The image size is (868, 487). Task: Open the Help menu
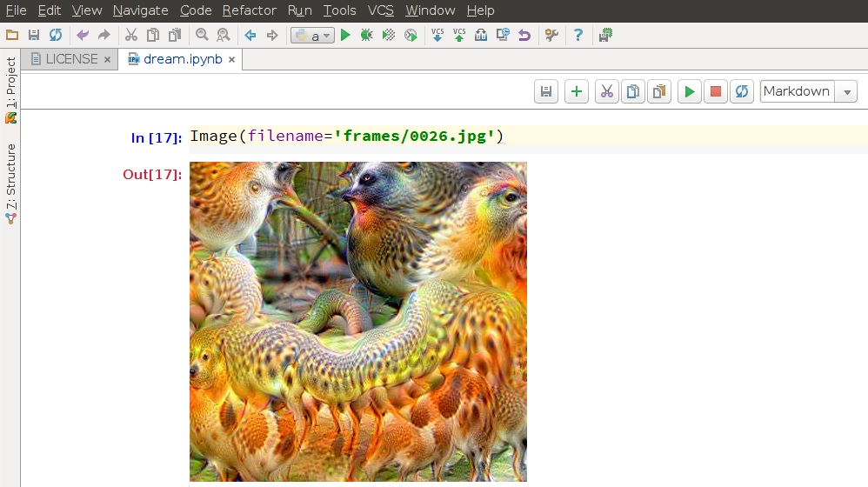(x=480, y=10)
